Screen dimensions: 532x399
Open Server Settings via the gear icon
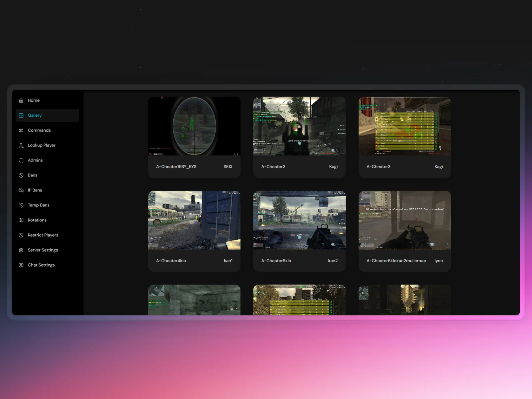[x=21, y=250]
